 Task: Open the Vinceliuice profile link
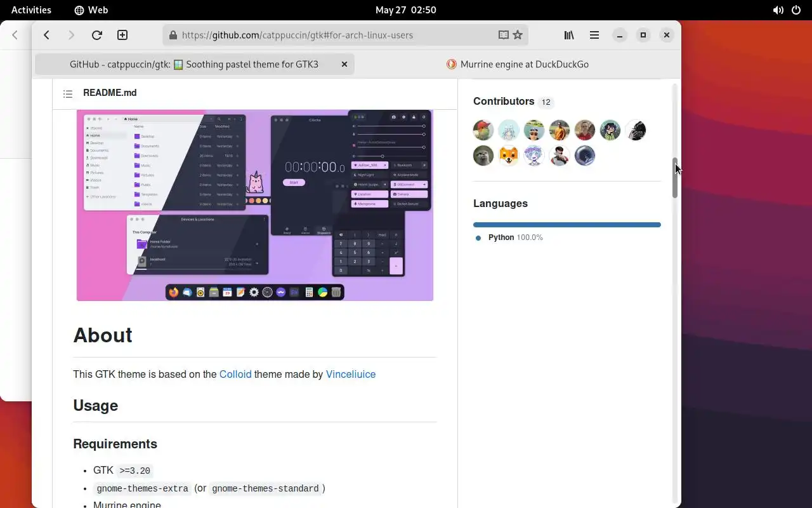pos(351,374)
